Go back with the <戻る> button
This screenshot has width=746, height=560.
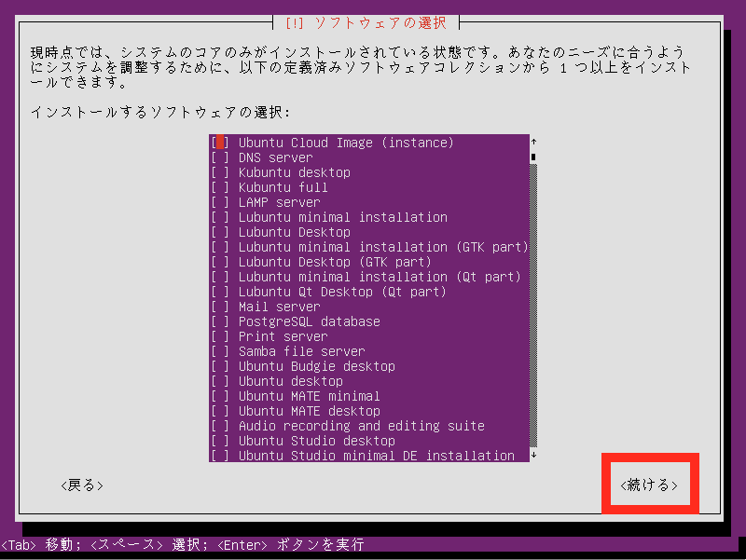(x=82, y=485)
